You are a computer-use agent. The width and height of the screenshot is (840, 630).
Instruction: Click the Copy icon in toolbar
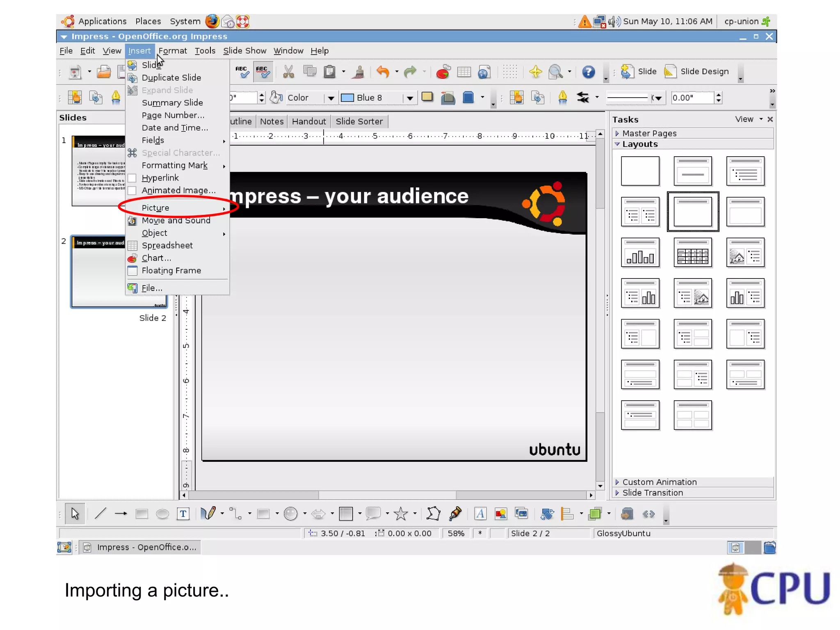[x=310, y=71]
